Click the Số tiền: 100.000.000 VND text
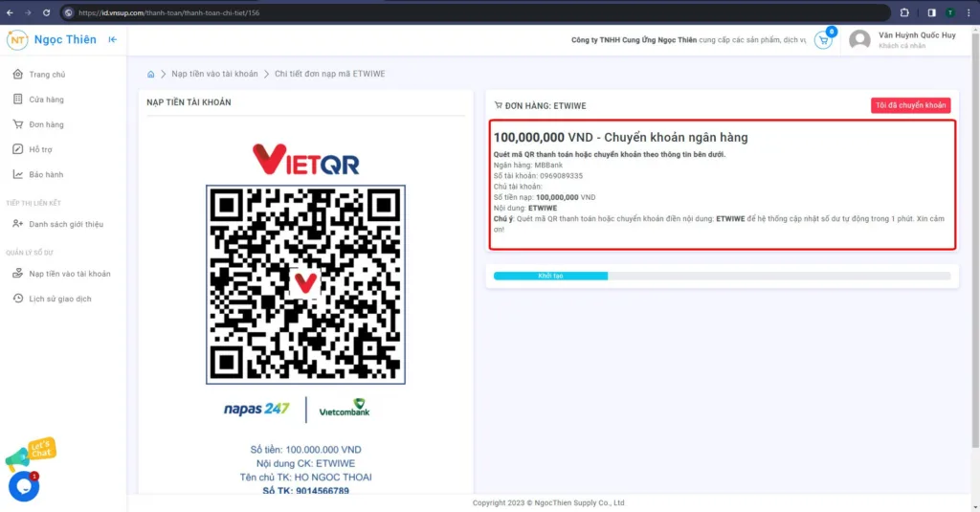980x512 pixels. [x=305, y=450]
